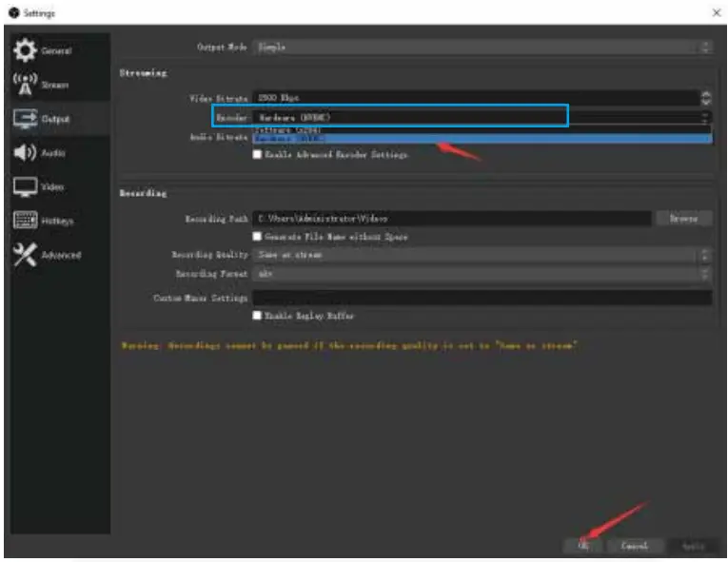728x562 pixels.
Task: Go to the Audio tab label
Action: (x=53, y=153)
